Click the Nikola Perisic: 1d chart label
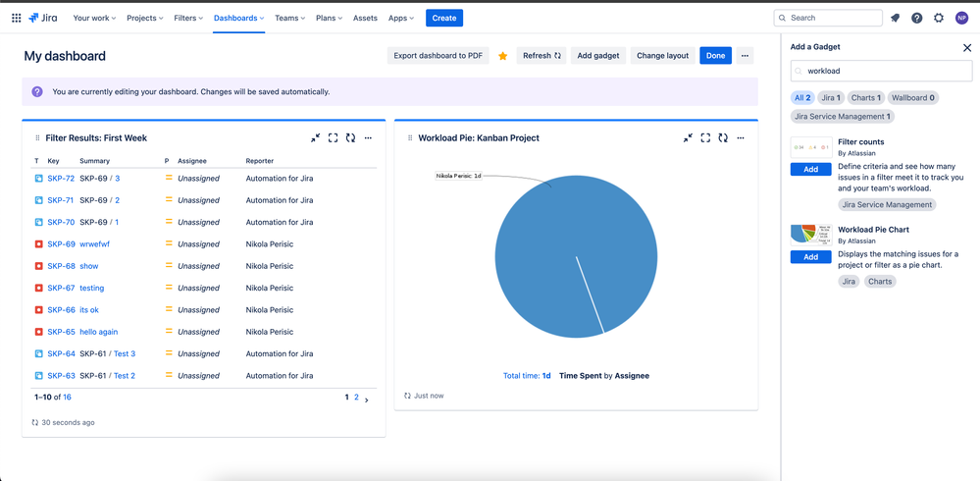980x481 pixels. click(459, 176)
